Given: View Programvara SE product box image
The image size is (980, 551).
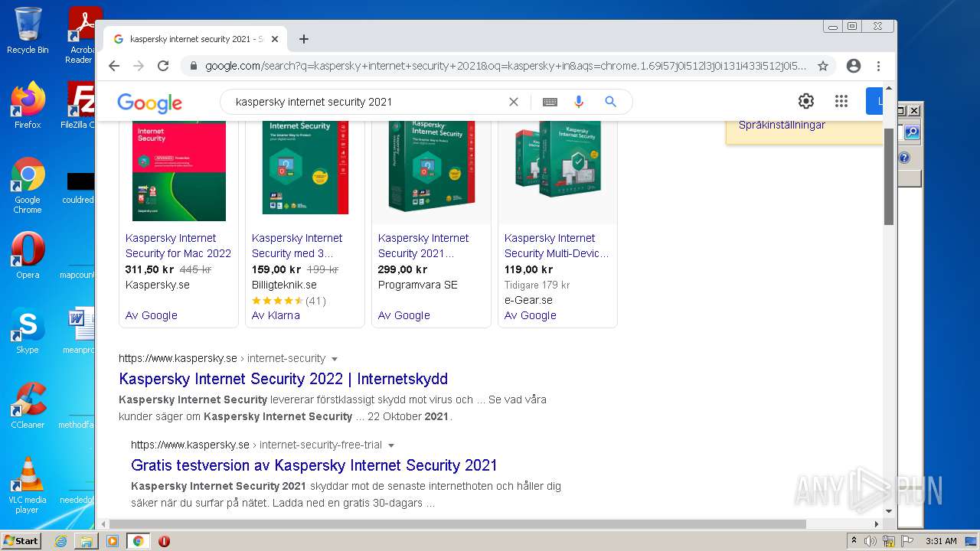Looking at the screenshot, I should click(x=431, y=167).
